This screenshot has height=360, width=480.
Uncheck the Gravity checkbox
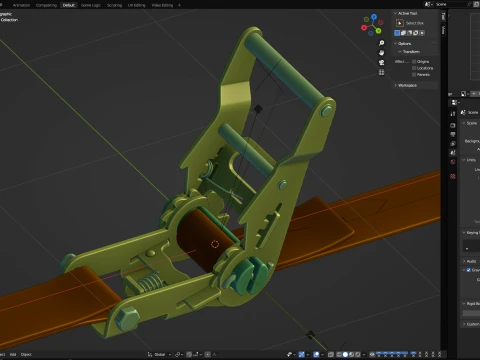[468, 270]
